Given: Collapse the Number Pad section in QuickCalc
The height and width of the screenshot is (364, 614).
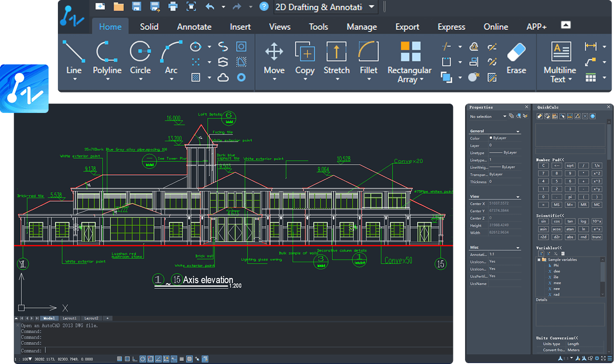Looking at the screenshot, I should click(x=561, y=160).
